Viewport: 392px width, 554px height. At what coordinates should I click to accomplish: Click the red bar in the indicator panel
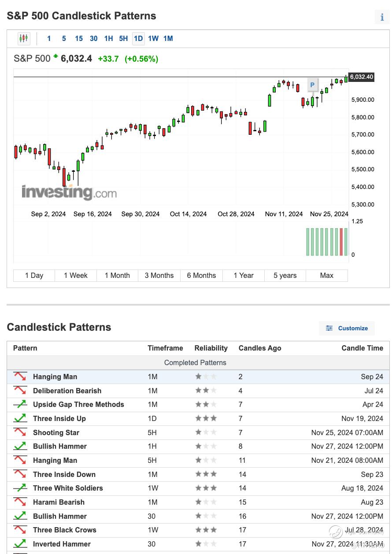click(341, 242)
